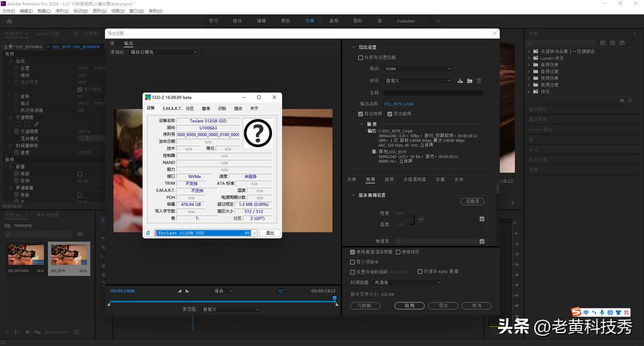Click the delete preset trash icon
Screen dimensions: 644x346
click(x=479, y=81)
